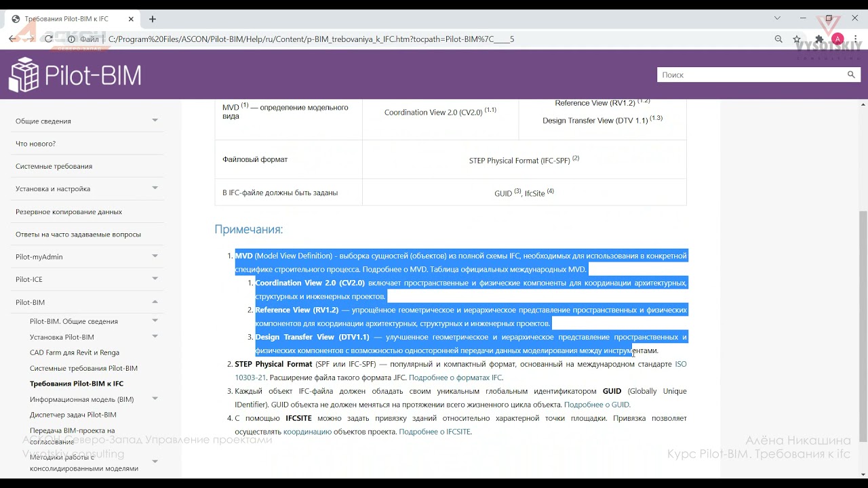Open 'Резервное копирование данных' sidebar item
868x488 pixels.
68,211
